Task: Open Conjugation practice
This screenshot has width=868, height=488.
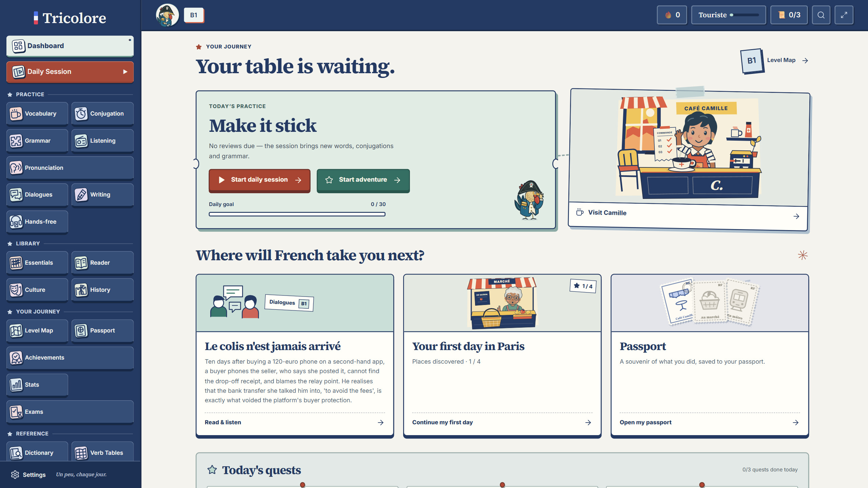Action: (102, 114)
